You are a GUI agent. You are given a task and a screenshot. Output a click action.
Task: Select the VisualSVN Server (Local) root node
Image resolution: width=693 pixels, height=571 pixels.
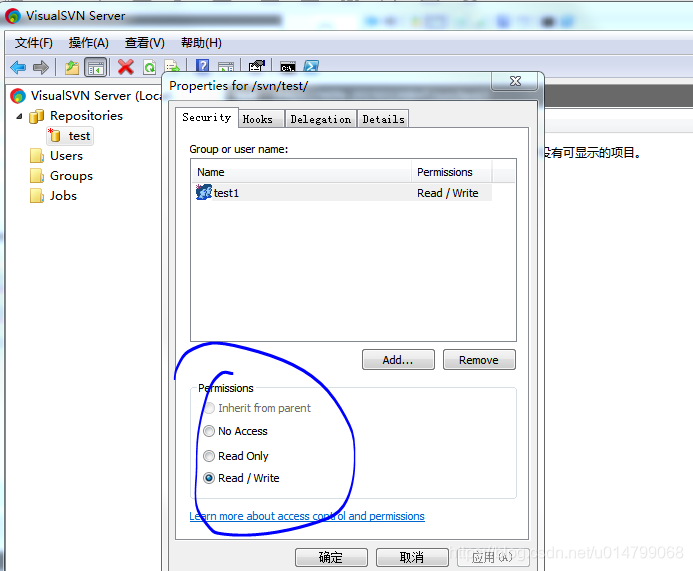click(87, 95)
